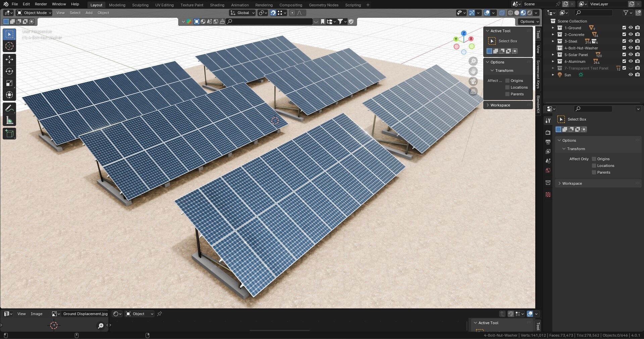Uncheck 6-Aluminum collection checkbox
Viewport: 644px width, 339px height.
click(x=624, y=61)
